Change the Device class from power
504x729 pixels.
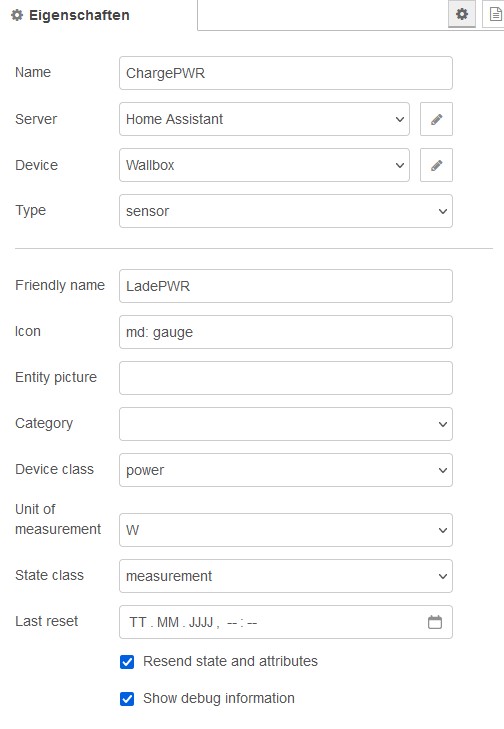285,470
